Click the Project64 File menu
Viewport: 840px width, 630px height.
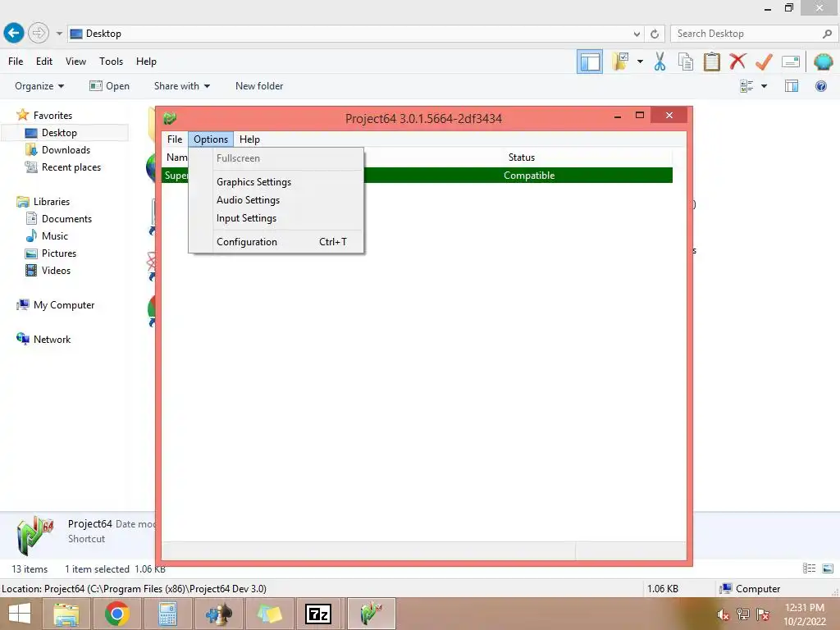175,139
